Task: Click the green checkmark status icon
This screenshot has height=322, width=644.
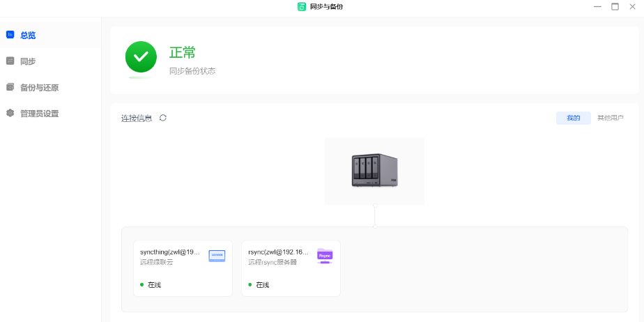Action: point(141,57)
